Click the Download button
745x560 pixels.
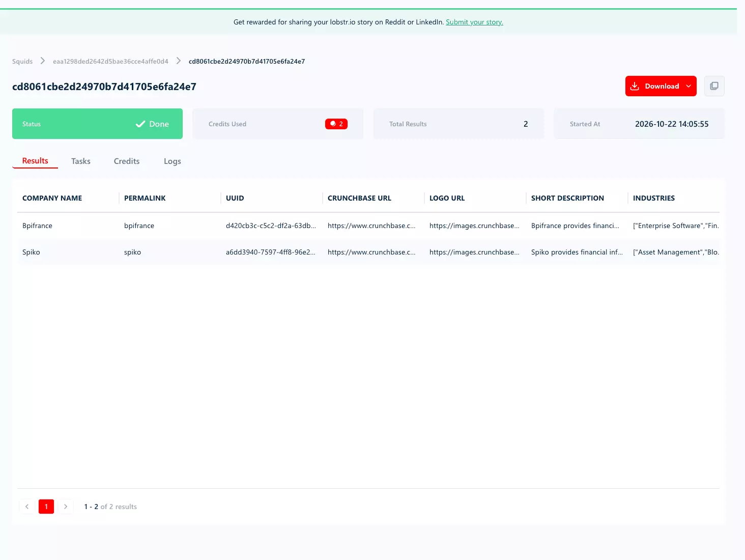tap(661, 86)
